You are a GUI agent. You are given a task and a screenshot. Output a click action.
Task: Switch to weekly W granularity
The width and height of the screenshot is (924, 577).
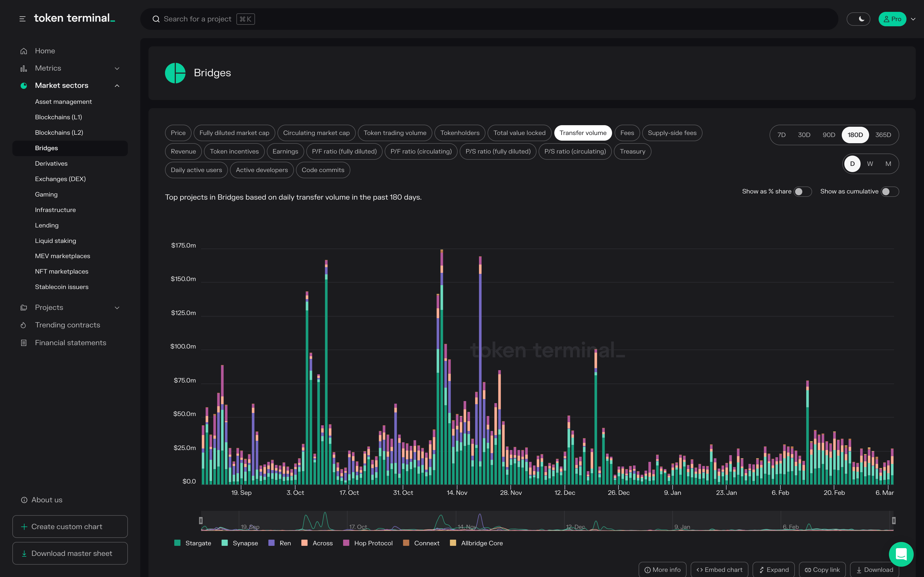tap(870, 164)
